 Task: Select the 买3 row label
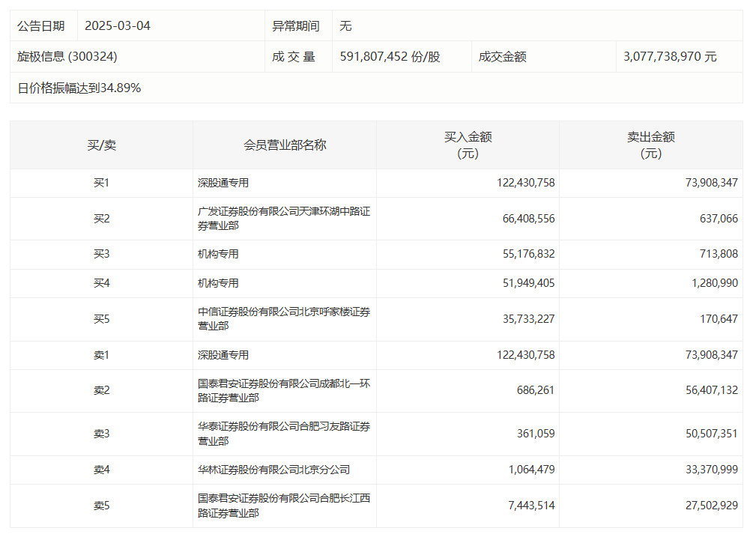pos(102,254)
